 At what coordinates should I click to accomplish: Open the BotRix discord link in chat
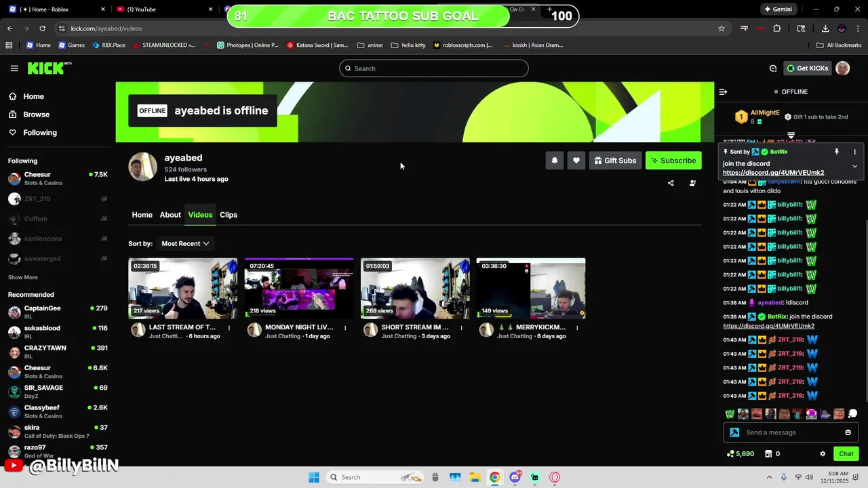[768, 326]
